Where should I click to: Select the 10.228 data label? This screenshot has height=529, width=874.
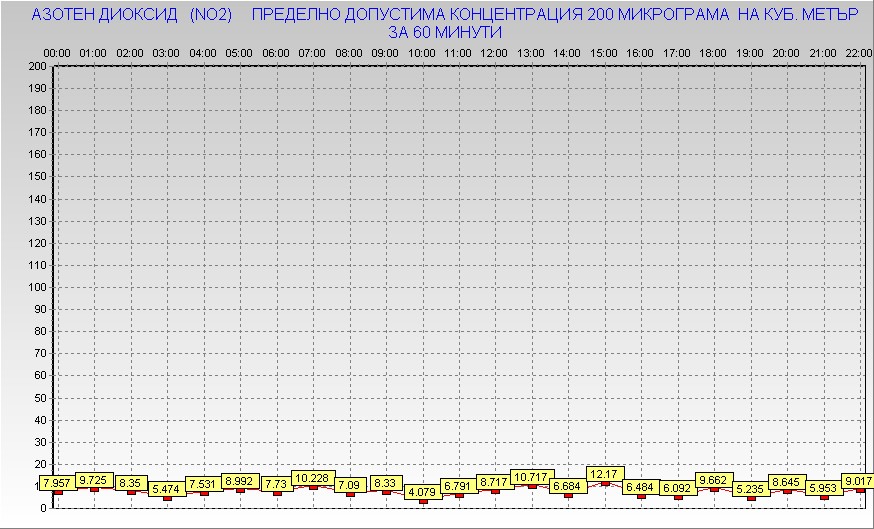(x=313, y=478)
